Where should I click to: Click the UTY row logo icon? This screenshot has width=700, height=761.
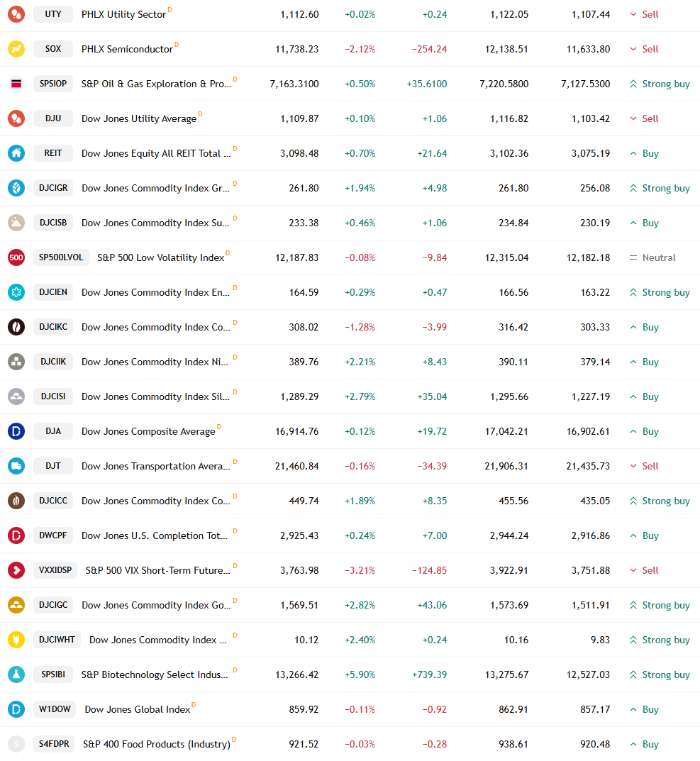point(16,14)
